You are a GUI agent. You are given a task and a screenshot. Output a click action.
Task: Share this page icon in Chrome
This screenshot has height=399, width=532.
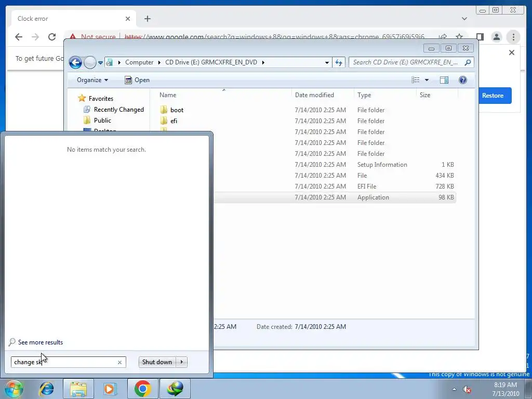(x=443, y=37)
